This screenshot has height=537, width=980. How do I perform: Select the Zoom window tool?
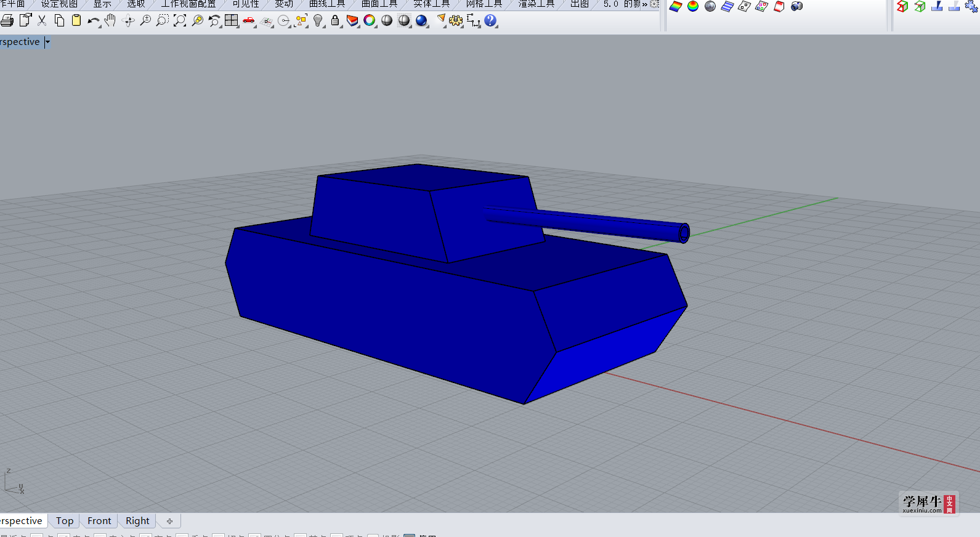[x=163, y=20]
